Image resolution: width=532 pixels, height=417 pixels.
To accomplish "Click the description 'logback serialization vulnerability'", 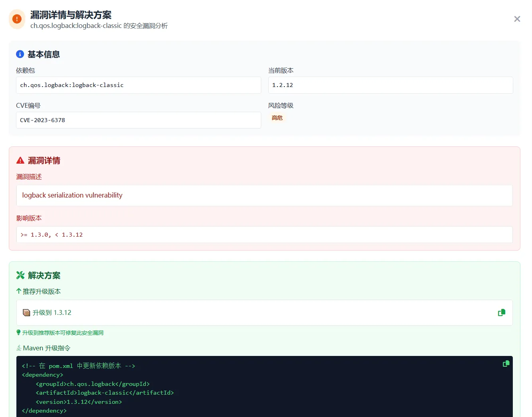I will click(x=72, y=195).
